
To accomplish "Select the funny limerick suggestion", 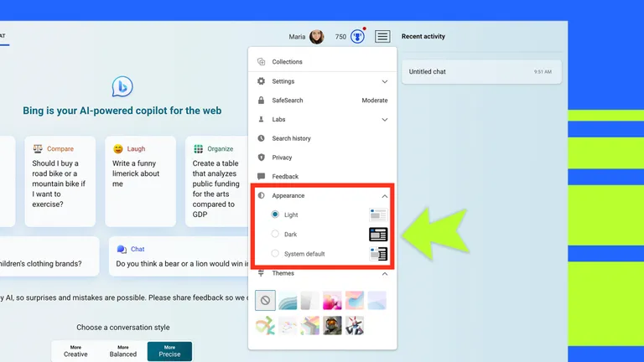I will (141, 181).
